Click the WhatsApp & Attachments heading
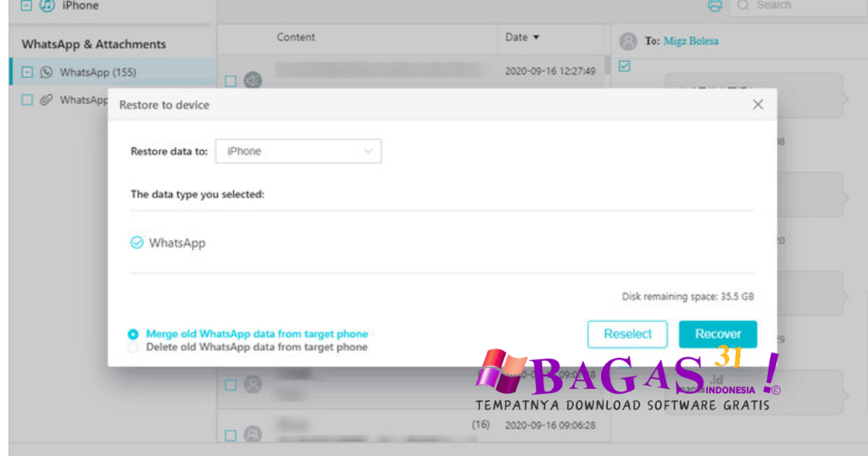The image size is (868, 456). point(93,44)
